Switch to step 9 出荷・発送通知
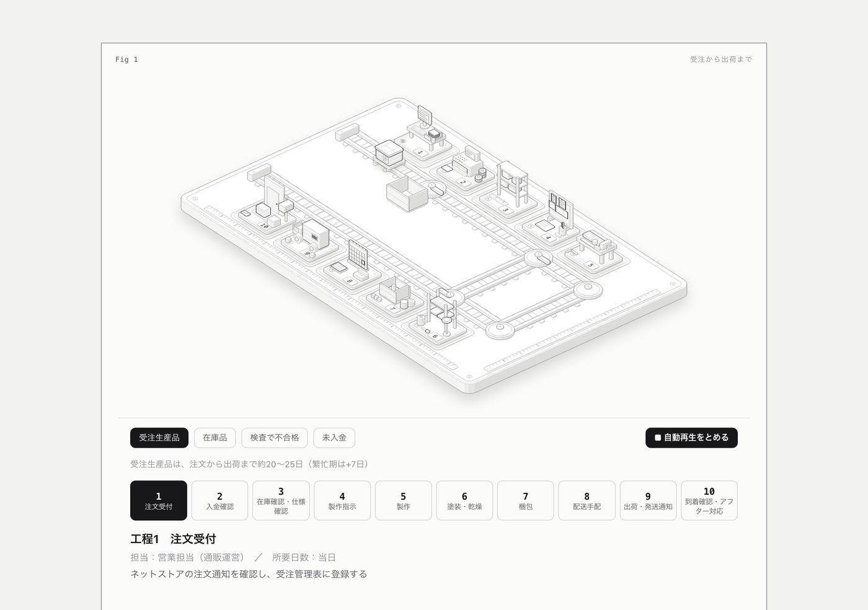This screenshot has width=868, height=610. click(648, 500)
